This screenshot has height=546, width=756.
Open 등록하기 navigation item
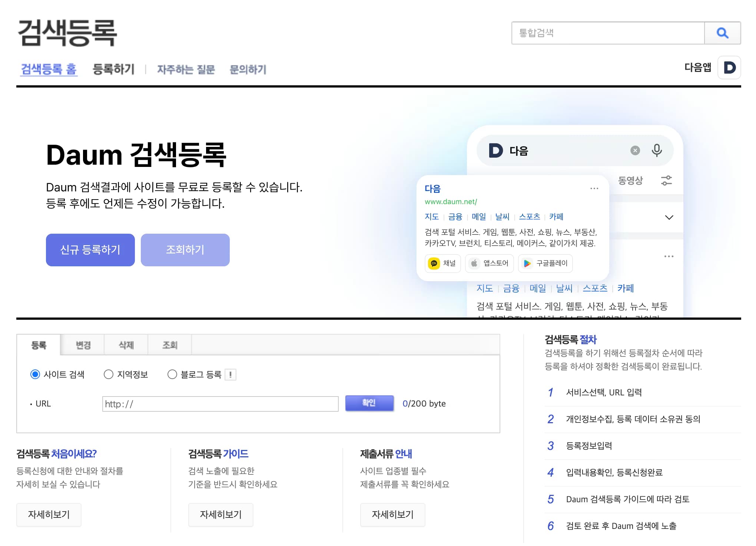coord(113,69)
